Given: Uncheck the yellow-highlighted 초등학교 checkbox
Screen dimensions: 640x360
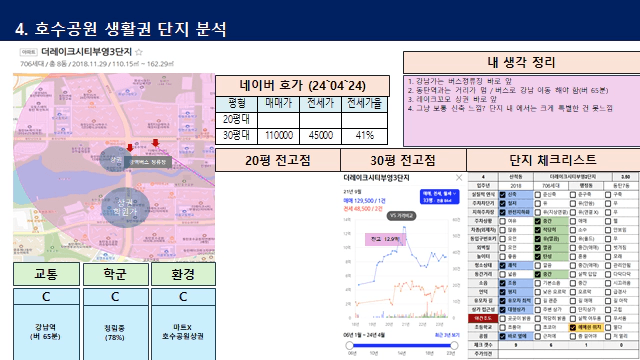Looking at the screenshot, I should 573,327.
